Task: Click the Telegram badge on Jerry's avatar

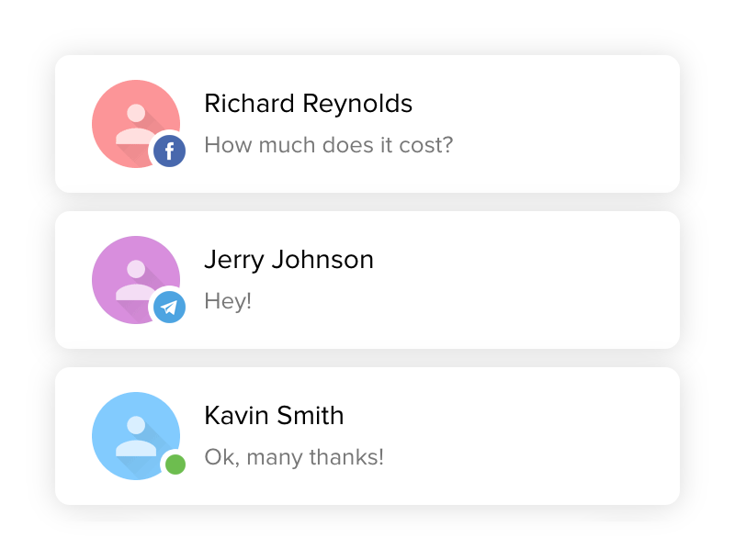Action: tap(170, 308)
